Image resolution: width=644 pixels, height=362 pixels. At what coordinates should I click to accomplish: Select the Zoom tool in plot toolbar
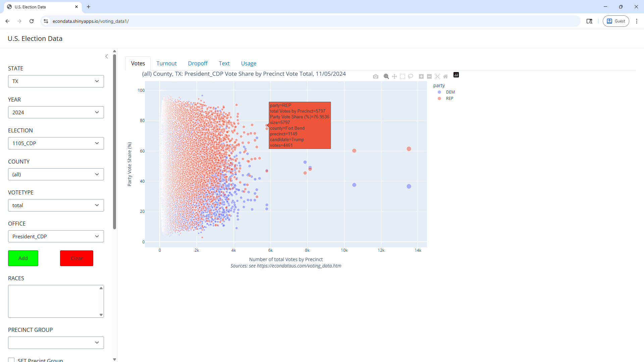[x=386, y=76]
